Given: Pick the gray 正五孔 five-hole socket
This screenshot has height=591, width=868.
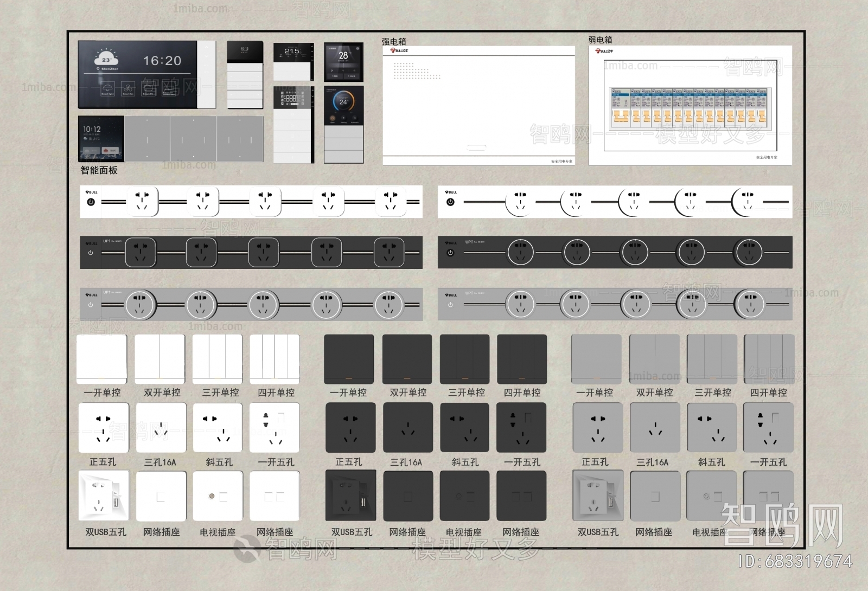Looking at the screenshot, I should coord(598,428).
